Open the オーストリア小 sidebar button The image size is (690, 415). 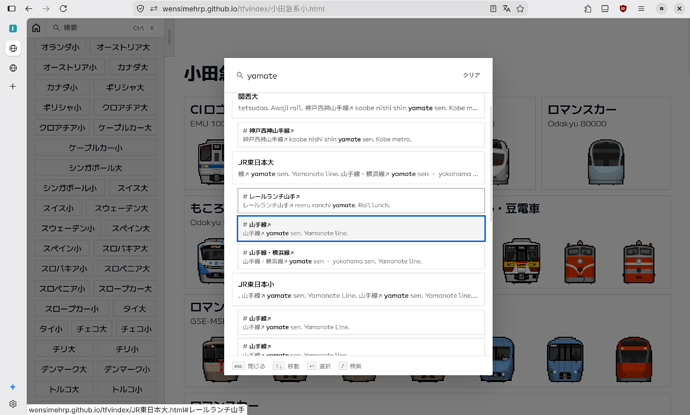click(70, 67)
